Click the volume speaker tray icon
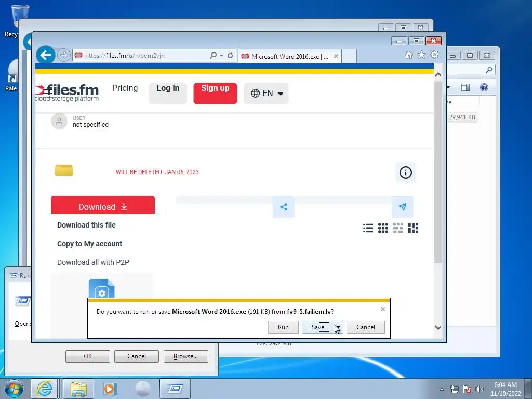This screenshot has width=532, height=399. point(480,389)
